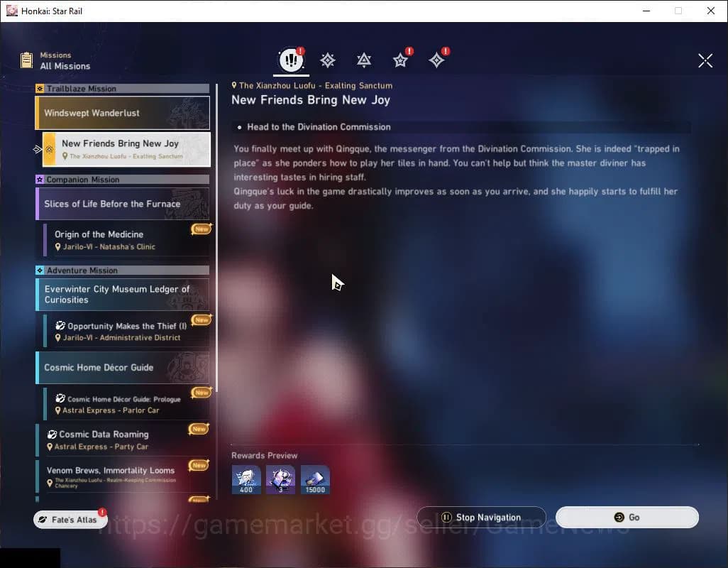Click the planet icon beside Opportunity Makes the Thief

point(60,326)
